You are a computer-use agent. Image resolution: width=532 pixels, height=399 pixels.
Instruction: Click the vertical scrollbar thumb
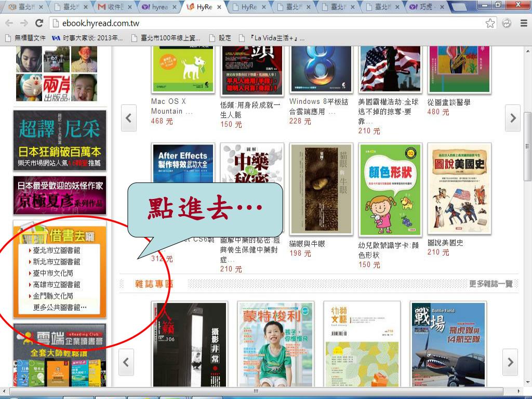(x=527, y=146)
